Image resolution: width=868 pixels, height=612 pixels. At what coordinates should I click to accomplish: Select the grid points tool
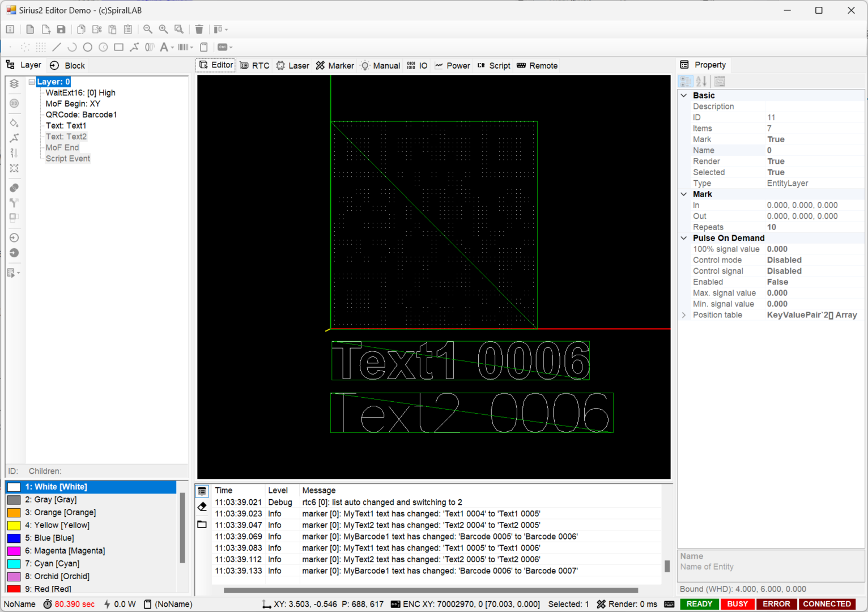[41, 47]
